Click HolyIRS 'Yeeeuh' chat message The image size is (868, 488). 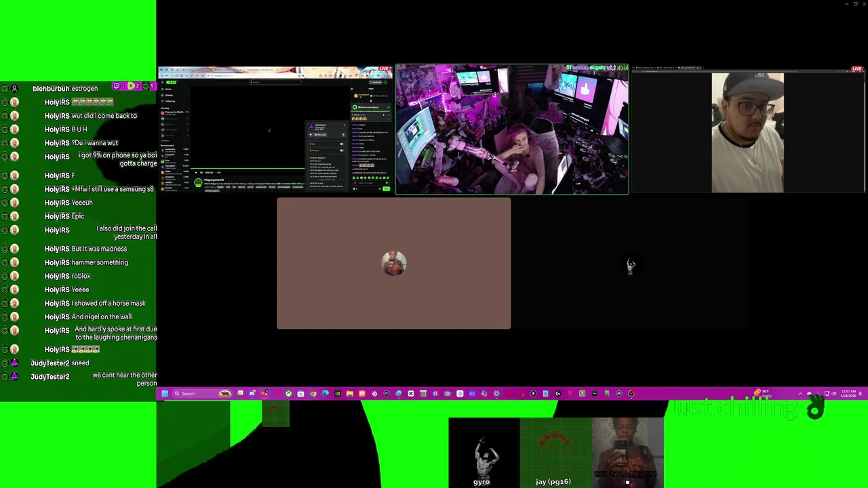[82, 203]
